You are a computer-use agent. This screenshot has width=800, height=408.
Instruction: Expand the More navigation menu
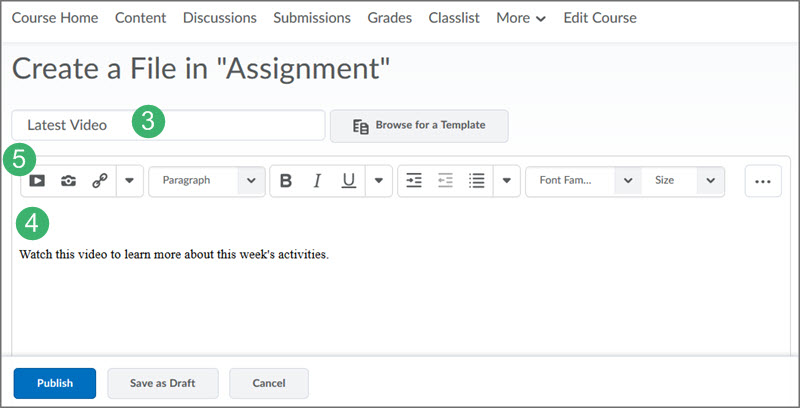click(x=521, y=18)
